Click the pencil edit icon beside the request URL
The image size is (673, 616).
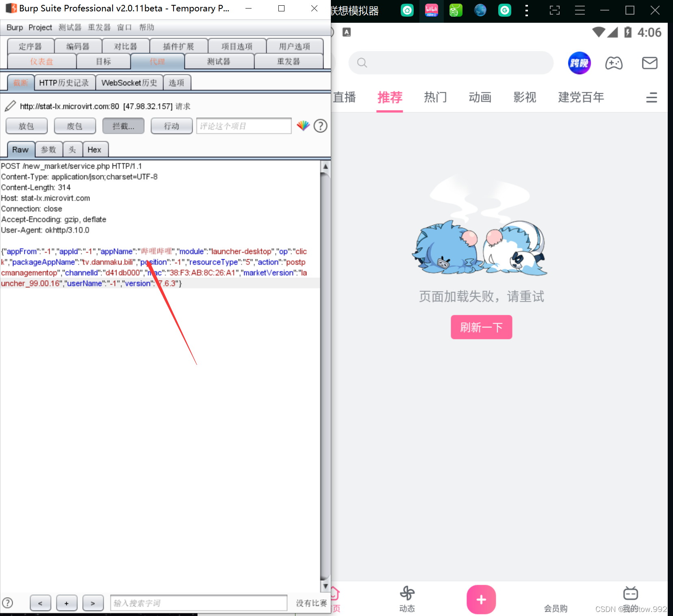[10, 106]
